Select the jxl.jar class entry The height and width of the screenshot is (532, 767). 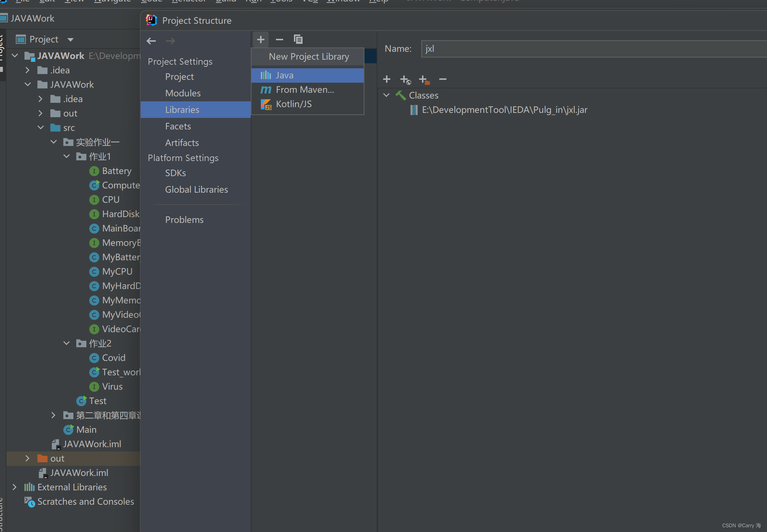coord(504,110)
